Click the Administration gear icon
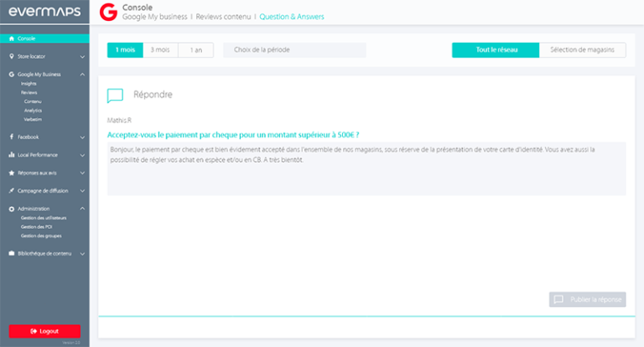The height and width of the screenshot is (347, 644). coord(12,209)
